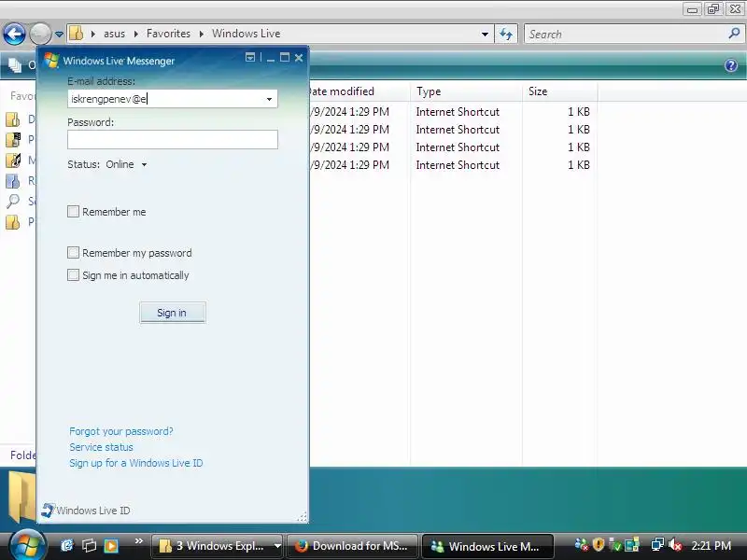Expand Quick Launch overflow chevron
Viewport: 747px width, 560px height.
point(138,541)
